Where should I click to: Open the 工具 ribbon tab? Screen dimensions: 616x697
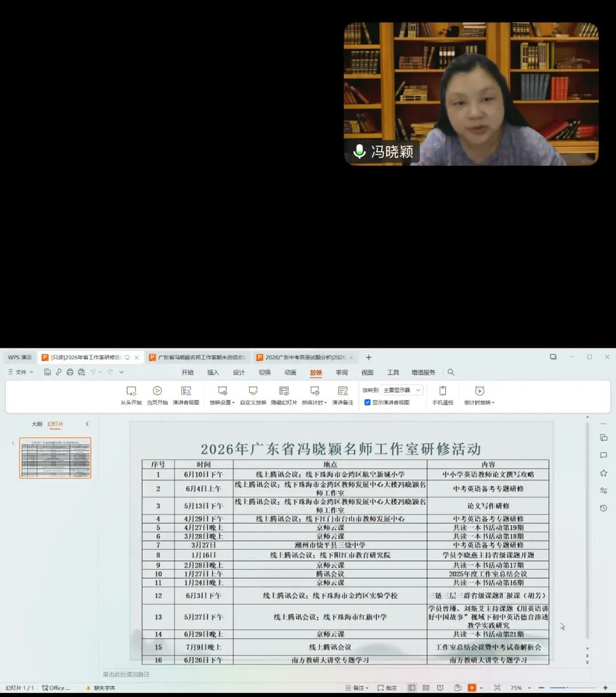pyautogui.click(x=393, y=372)
